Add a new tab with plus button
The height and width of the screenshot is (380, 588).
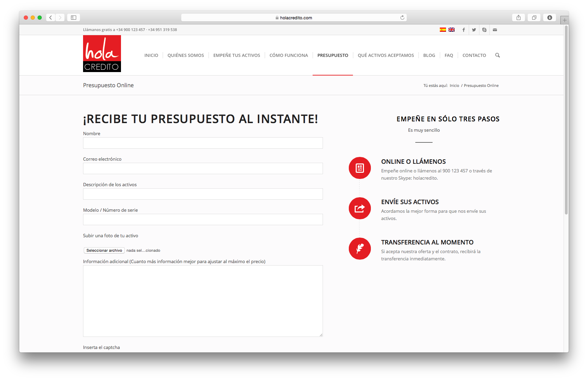pyautogui.click(x=565, y=20)
